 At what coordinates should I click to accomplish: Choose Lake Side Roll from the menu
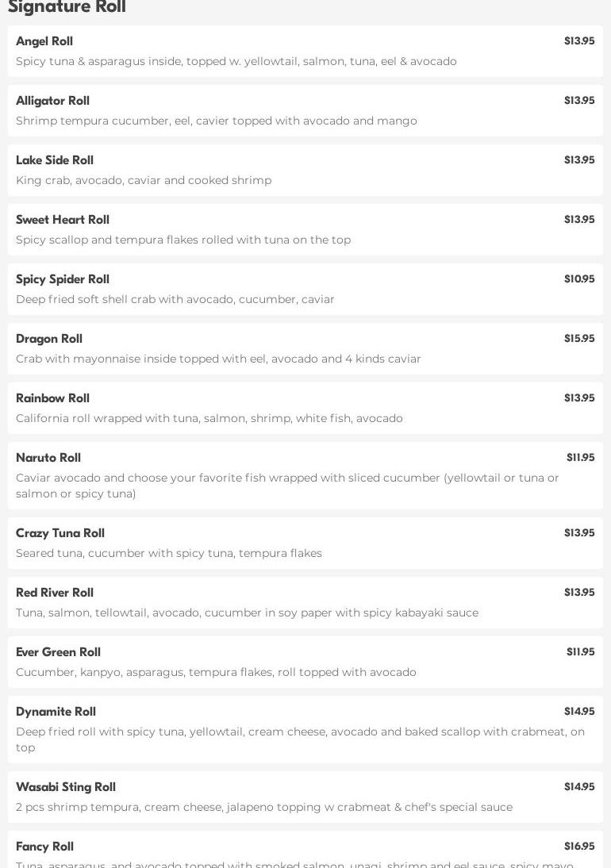tap(305, 170)
